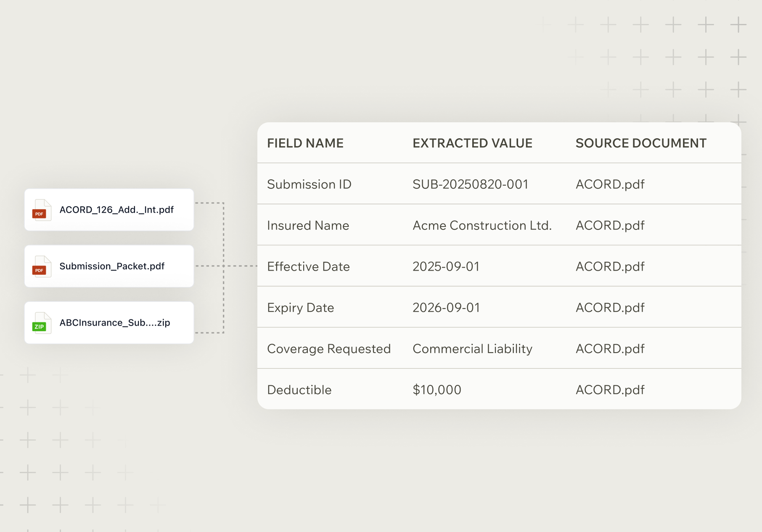This screenshot has width=762, height=532.
Task: Click the Commercial Liability value
Action: pyautogui.click(x=472, y=349)
